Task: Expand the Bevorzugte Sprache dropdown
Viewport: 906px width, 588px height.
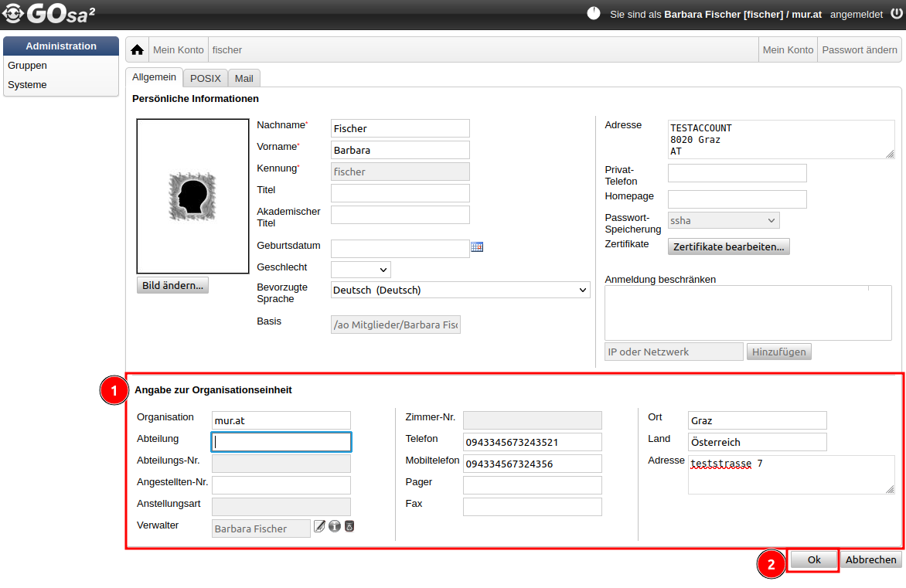Action: tap(460, 291)
